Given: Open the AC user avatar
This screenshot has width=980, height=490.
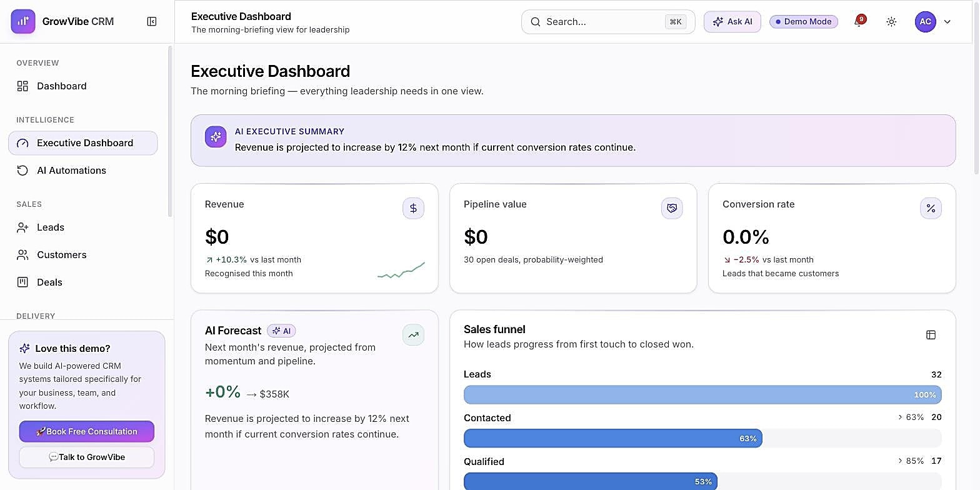Looking at the screenshot, I should [x=926, y=21].
